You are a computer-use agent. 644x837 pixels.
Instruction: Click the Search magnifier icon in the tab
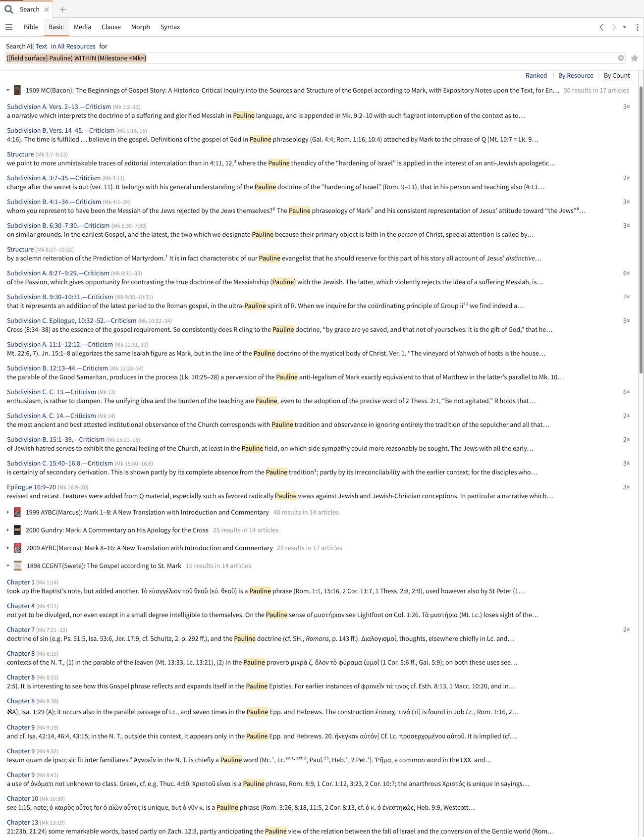[9, 9]
